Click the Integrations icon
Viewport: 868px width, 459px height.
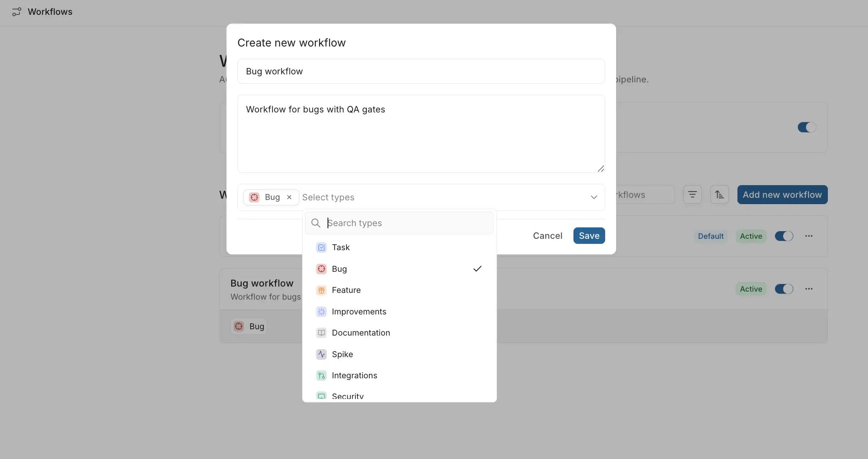tap(321, 376)
